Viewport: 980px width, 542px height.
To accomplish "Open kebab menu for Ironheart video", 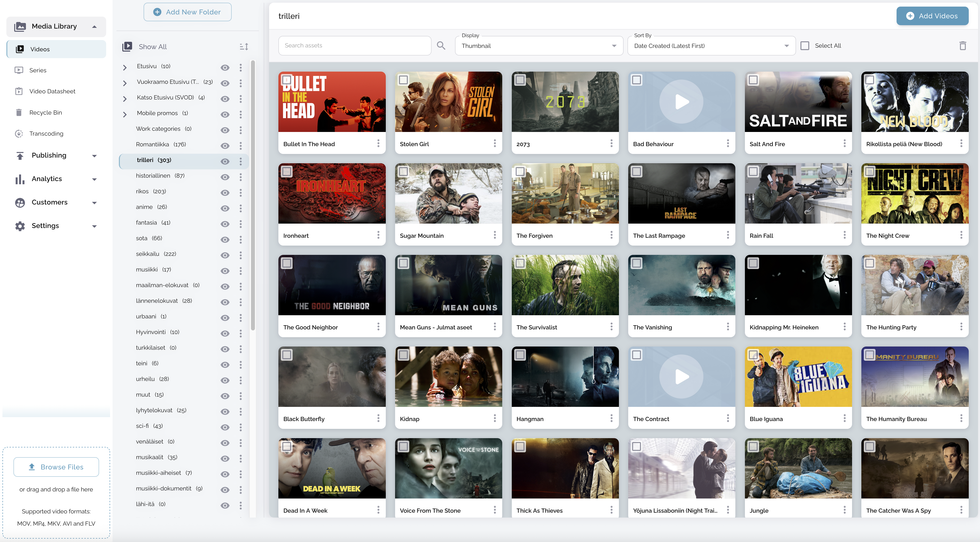I will pyautogui.click(x=378, y=235).
